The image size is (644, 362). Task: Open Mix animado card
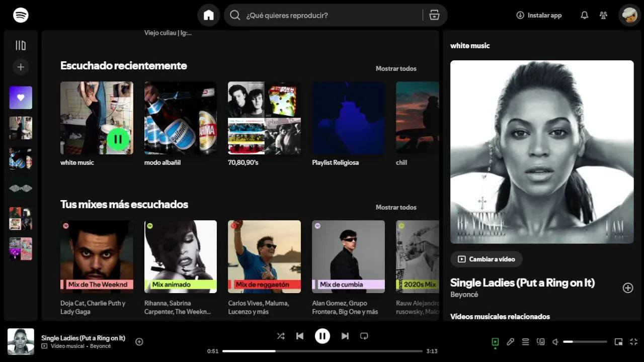tap(181, 268)
